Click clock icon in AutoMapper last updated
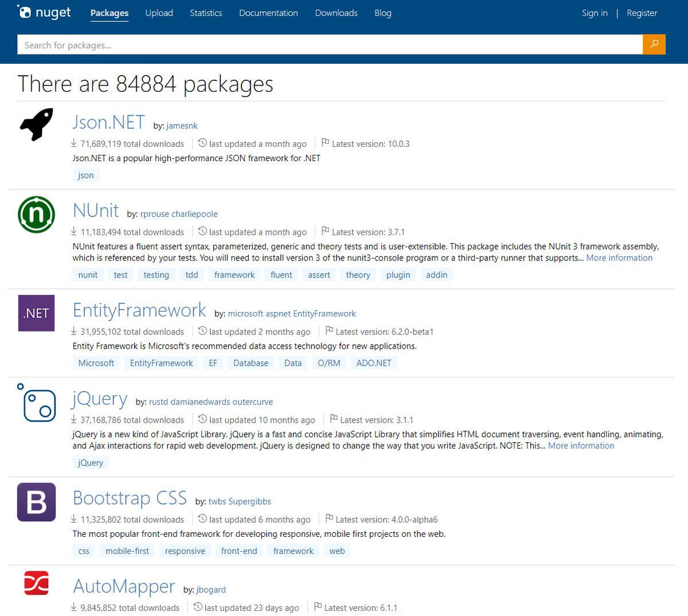 click(x=198, y=607)
